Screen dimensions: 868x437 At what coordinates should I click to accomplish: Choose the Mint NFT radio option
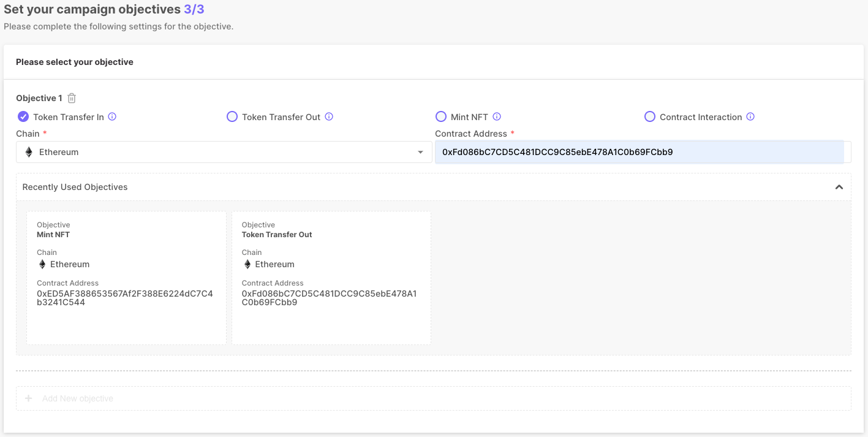(441, 116)
